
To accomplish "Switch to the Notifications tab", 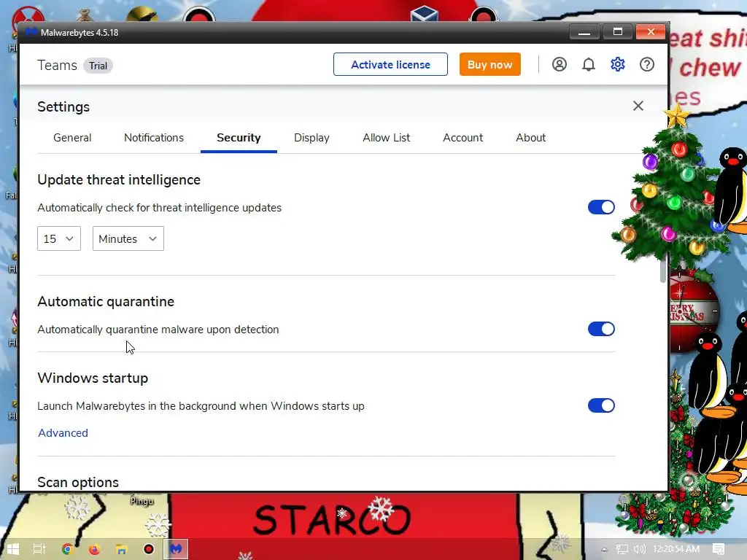I will click(154, 138).
